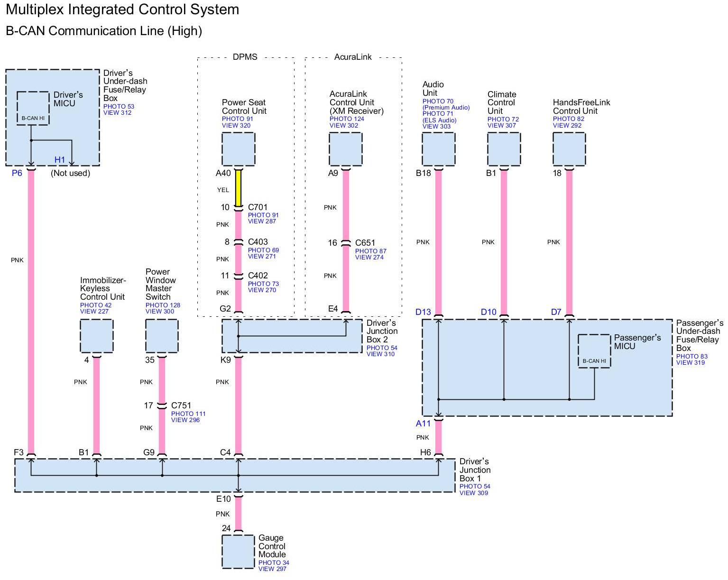Select the Immobilizer-Keyless Control Unit box

96,336
